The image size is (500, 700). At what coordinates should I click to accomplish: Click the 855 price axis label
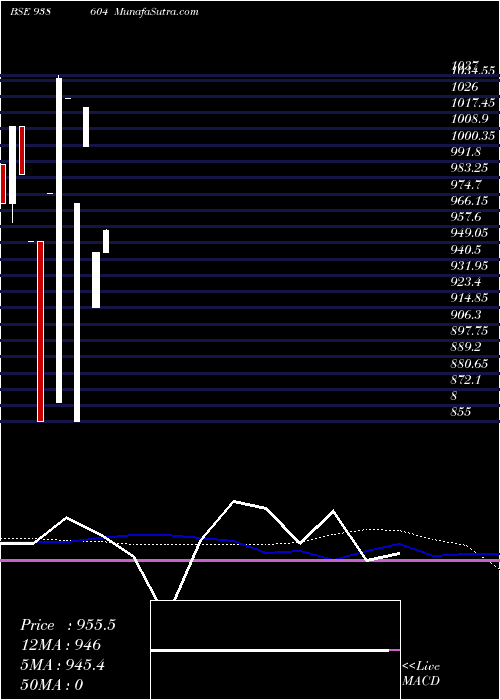[461, 411]
